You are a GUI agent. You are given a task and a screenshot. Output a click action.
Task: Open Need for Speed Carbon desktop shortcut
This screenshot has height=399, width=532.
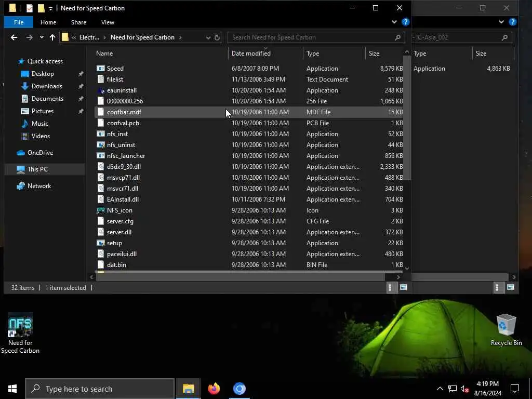[20, 334]
